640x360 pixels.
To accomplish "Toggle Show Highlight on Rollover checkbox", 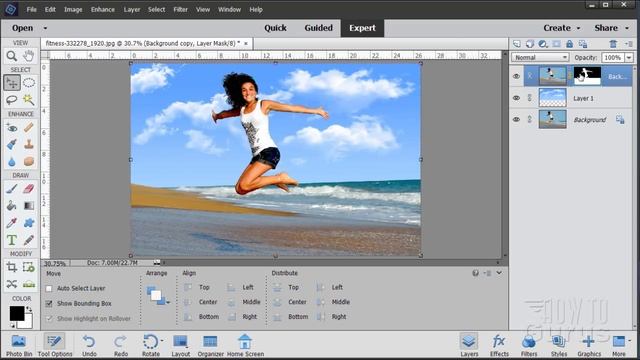I will click(x=49, y=319).
